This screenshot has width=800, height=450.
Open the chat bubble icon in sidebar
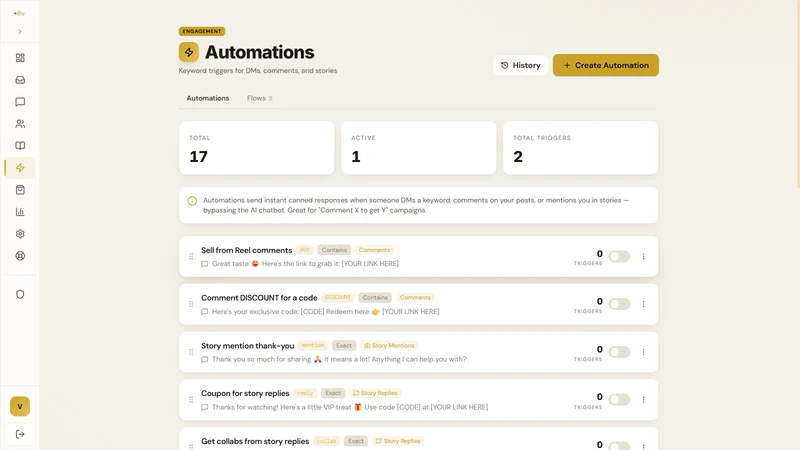tap(20, 102)
